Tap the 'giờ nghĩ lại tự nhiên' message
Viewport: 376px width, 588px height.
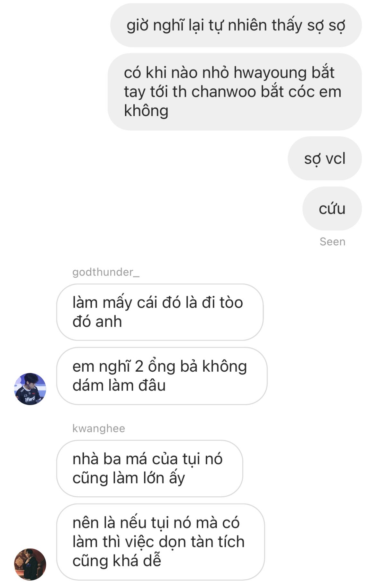[236, 25]
